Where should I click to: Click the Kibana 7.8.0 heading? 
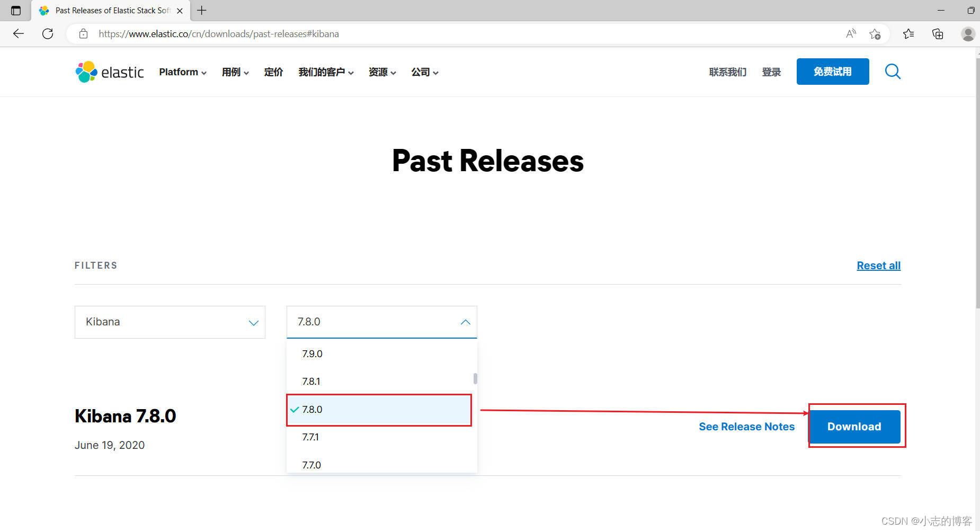tap(125, 416)
